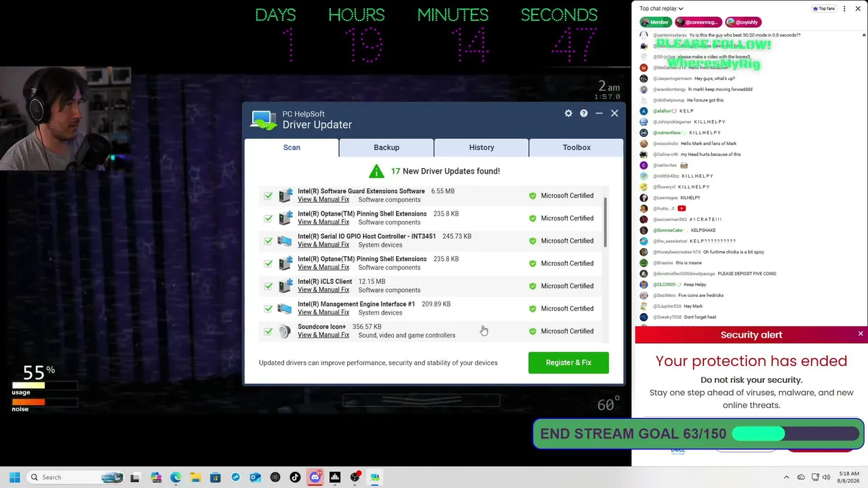
Task: Open the Driver Updater taskbar icon
Action: point(374,477)
